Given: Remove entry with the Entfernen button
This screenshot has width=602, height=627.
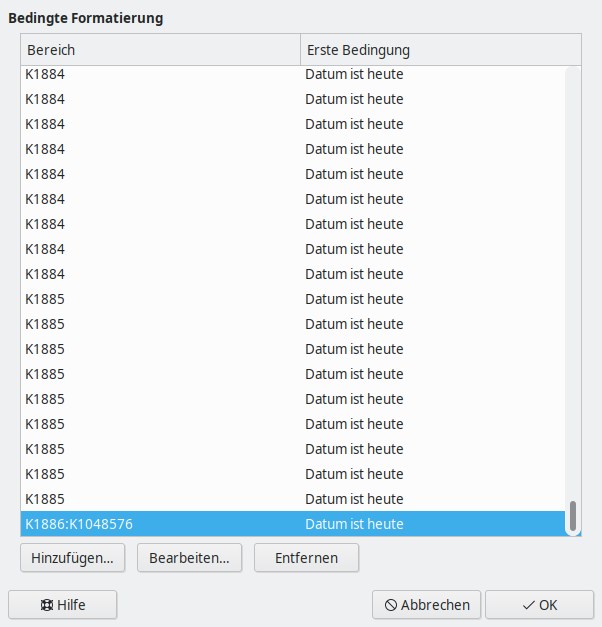Looking at the screenshot, I should tap(306, 558).
